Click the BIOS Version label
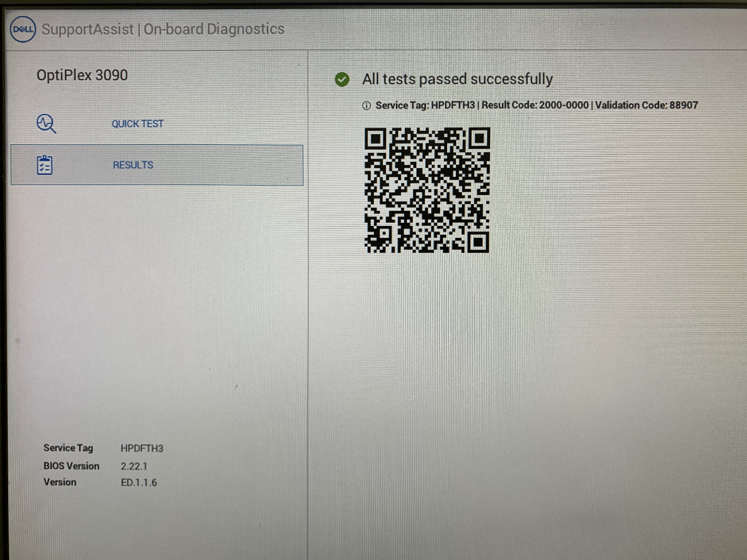747x560 pixels. 71,466
